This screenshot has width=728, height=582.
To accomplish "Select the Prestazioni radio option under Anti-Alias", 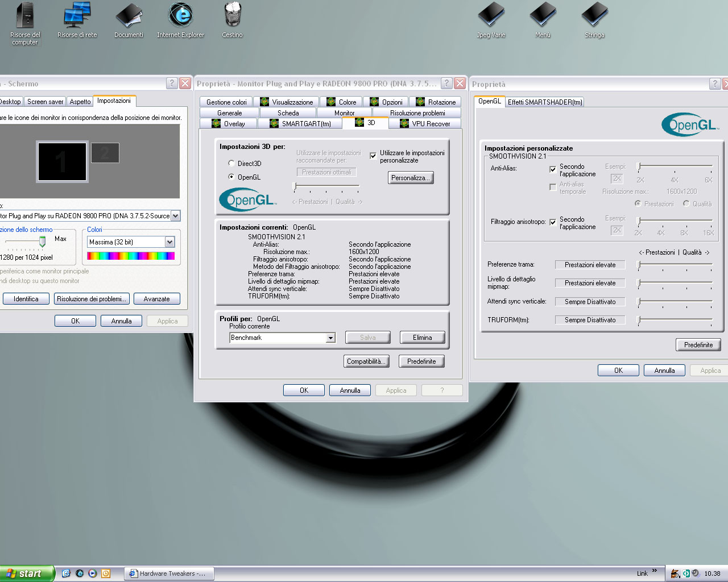I will point(638,203).
